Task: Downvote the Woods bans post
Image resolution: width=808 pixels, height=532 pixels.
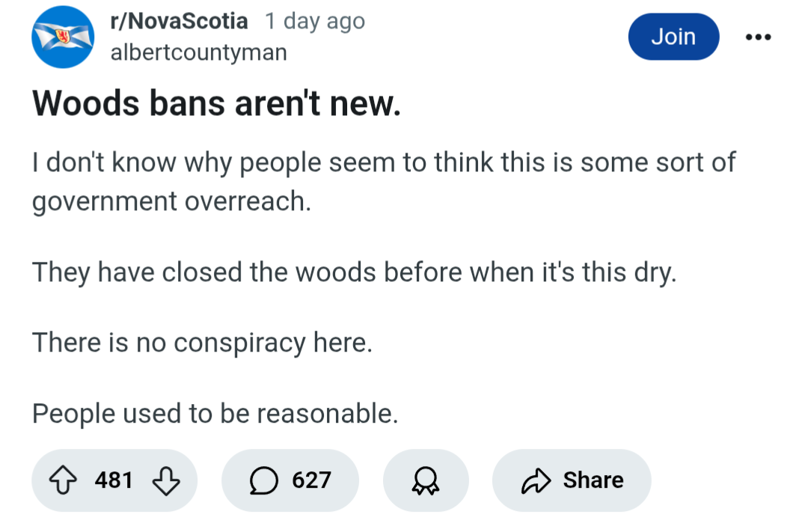Action: pyautogui.click(x=165, y=480)
